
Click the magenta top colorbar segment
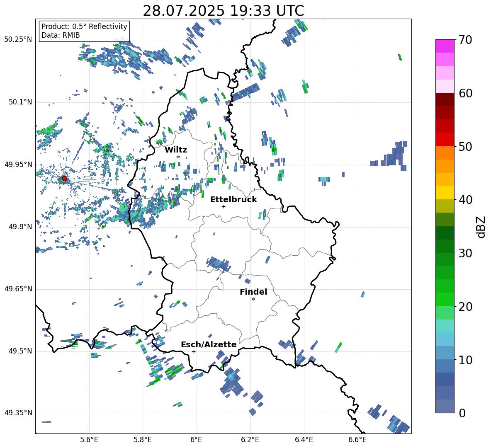click(445, 46)
